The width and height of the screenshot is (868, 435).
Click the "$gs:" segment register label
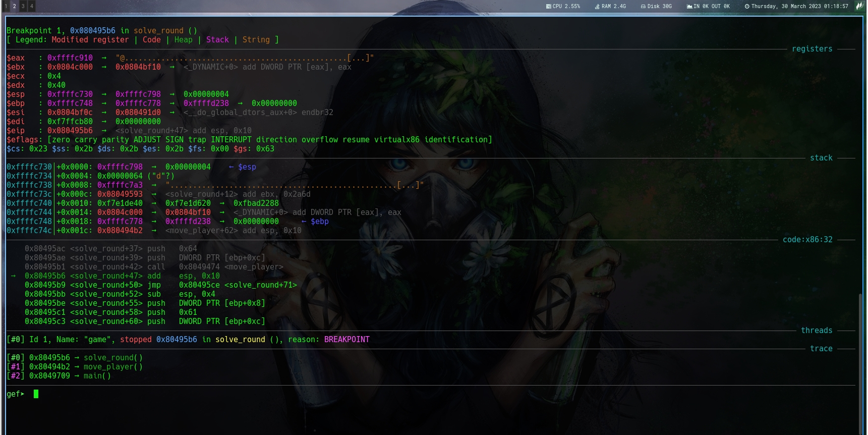click(243, 148)
